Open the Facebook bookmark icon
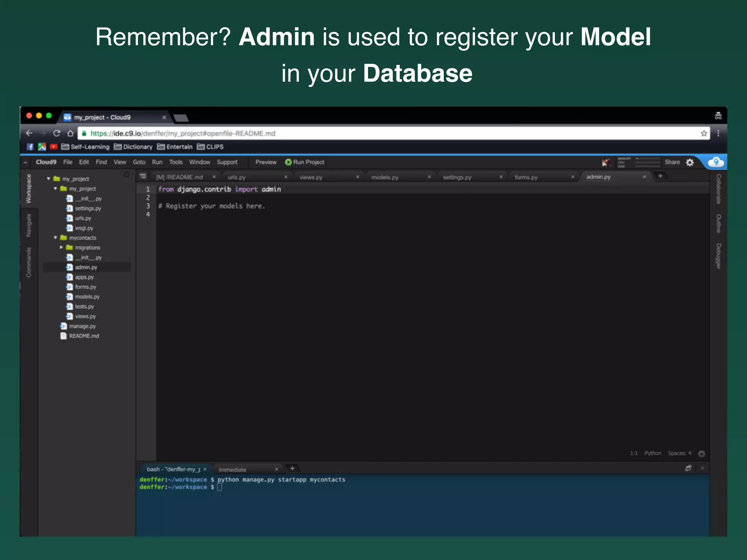The image size is (747, 560). [x=30, y=147]
